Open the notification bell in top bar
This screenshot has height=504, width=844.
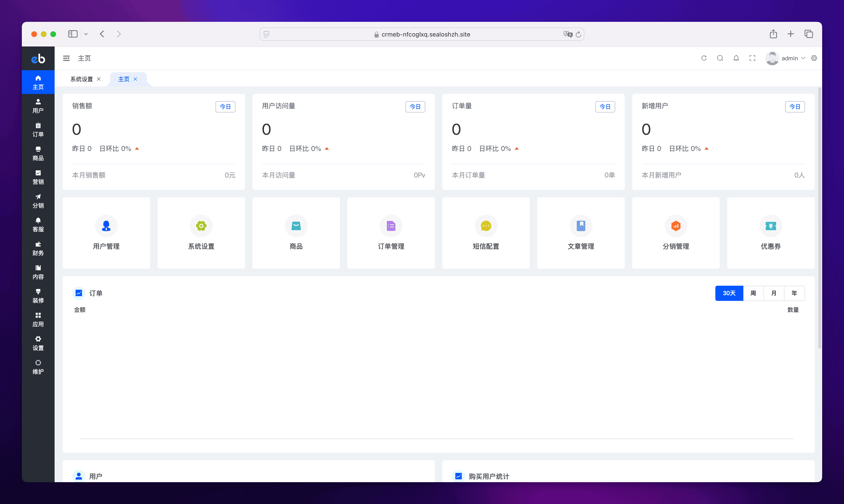736,58
